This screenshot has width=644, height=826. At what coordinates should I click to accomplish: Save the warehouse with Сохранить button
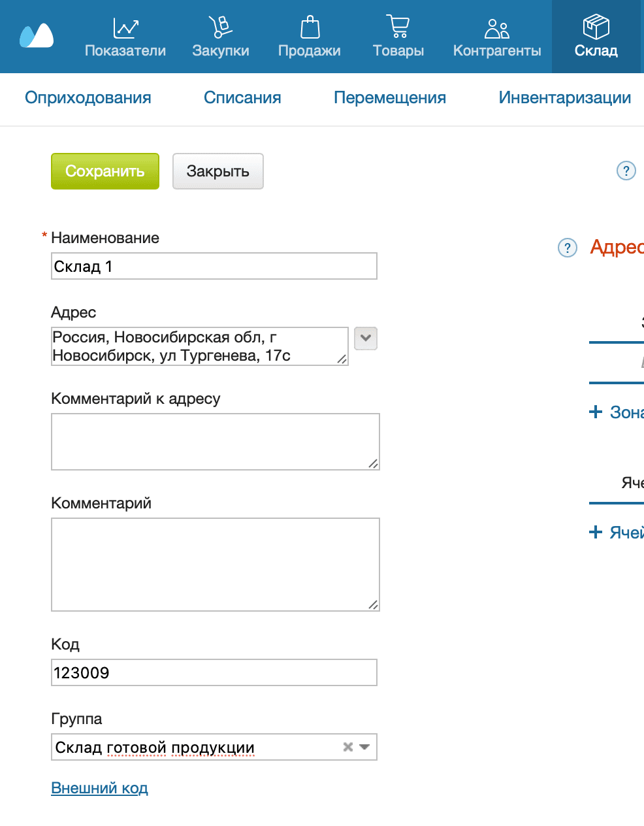[x=105, y=171]
